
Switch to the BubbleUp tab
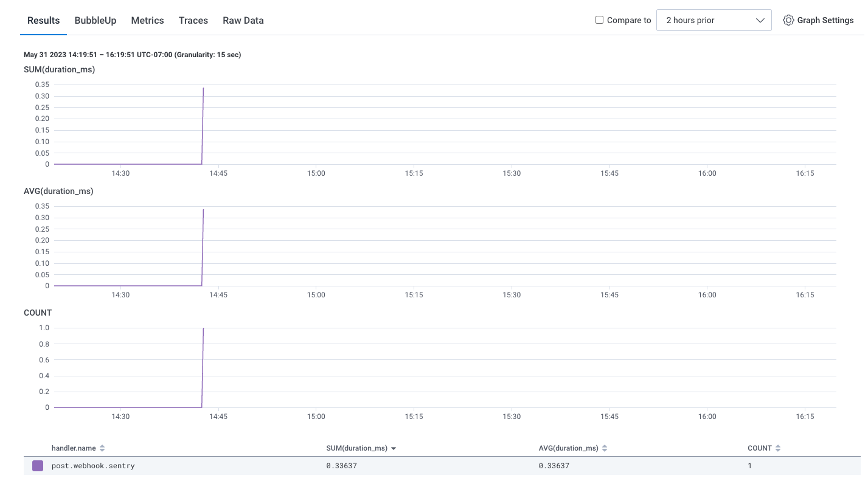pyautogui.click(x=95, y=20)
